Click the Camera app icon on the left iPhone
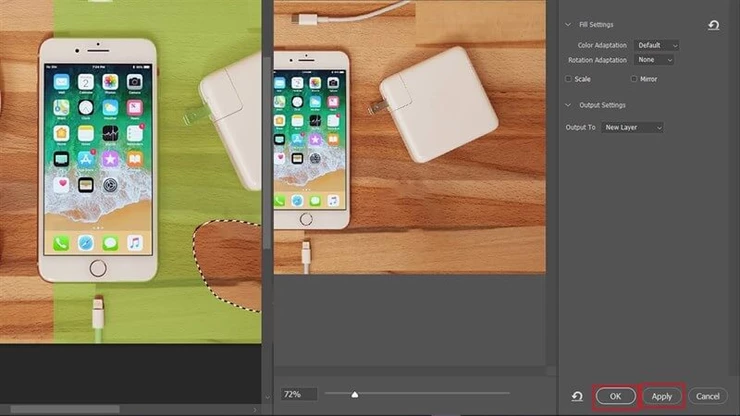The height and width of the screenshot is (416, 740). 134,82
